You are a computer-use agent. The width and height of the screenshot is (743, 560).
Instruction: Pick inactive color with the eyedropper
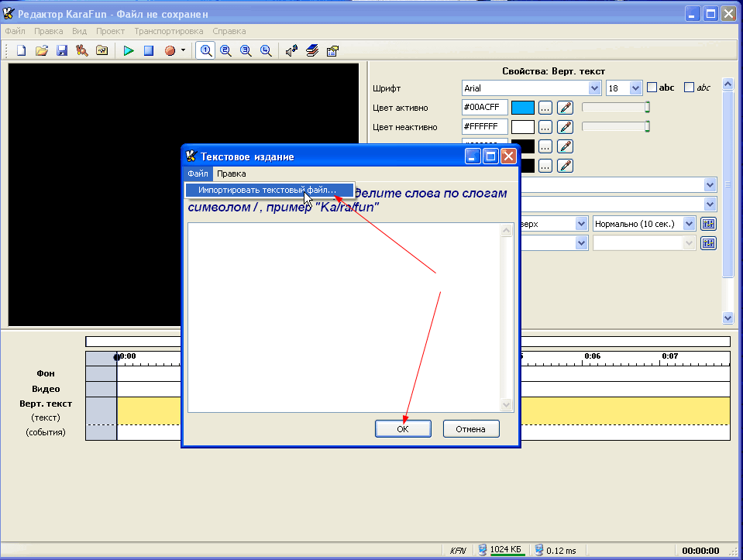[566, 128]
